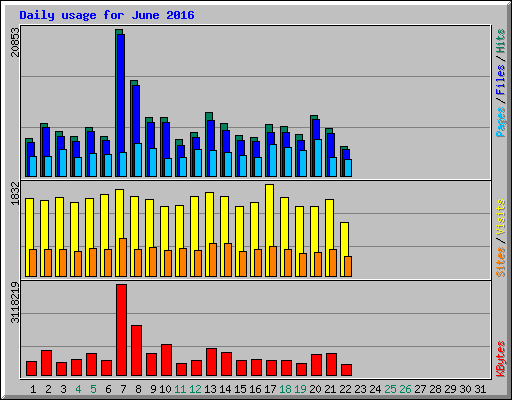Click day 17 on the x-axis
Image resolution: width=512 pixels, height=400 pixels.
[x=270, y=389]
